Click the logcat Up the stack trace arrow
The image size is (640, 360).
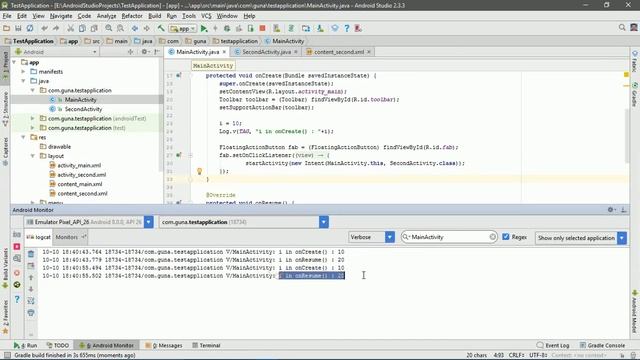(31, 278)
